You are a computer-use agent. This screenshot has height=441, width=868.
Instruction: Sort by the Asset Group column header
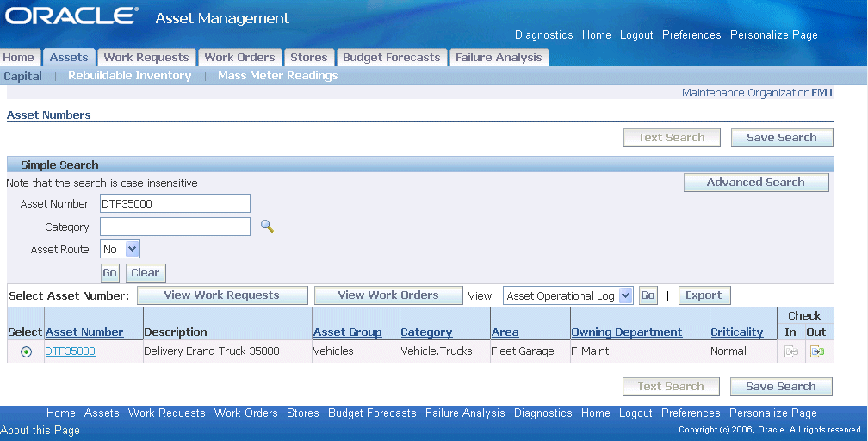[348, 332]
